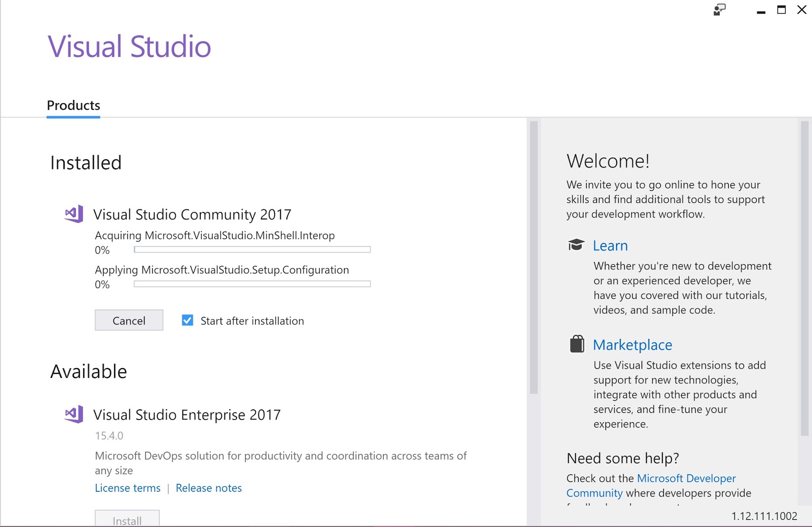Click the Visual Studio title heading
812x527 pixels.
[x=129, y=47]
